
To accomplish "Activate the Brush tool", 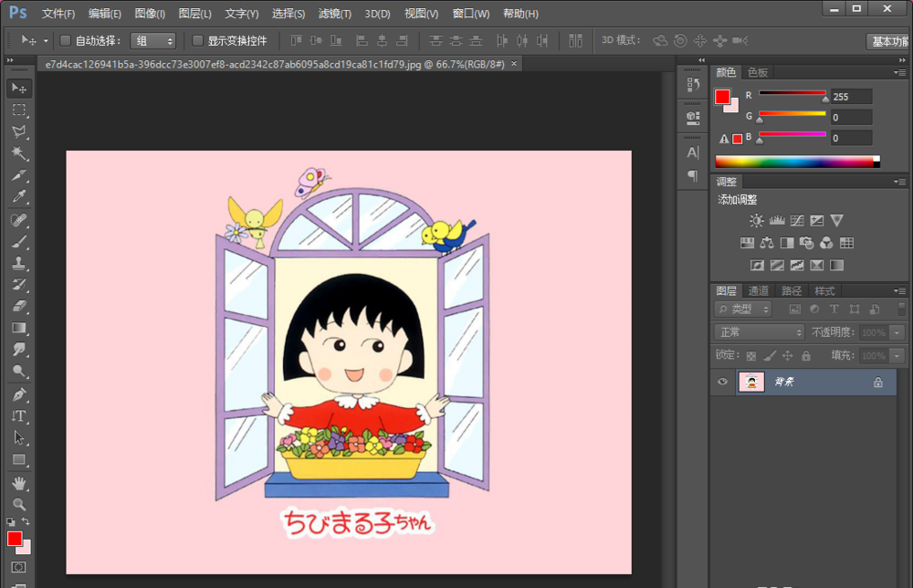I will [x=19, y=241].
